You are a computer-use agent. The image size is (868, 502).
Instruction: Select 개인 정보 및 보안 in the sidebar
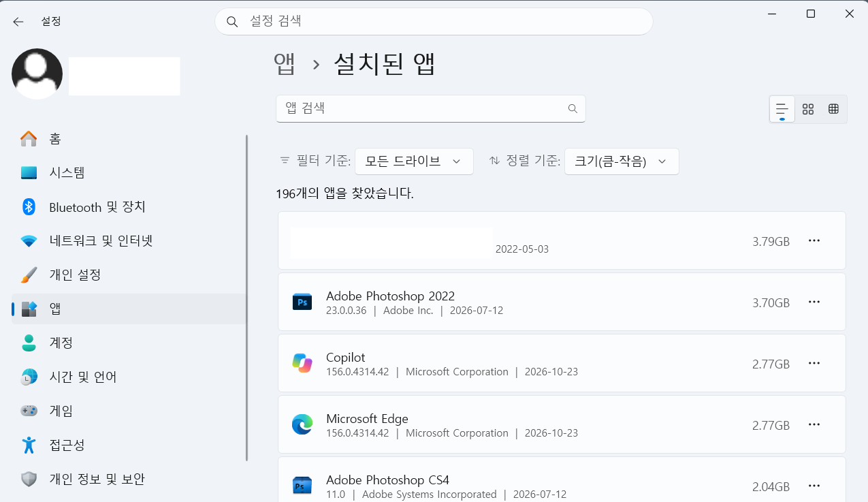129,479
